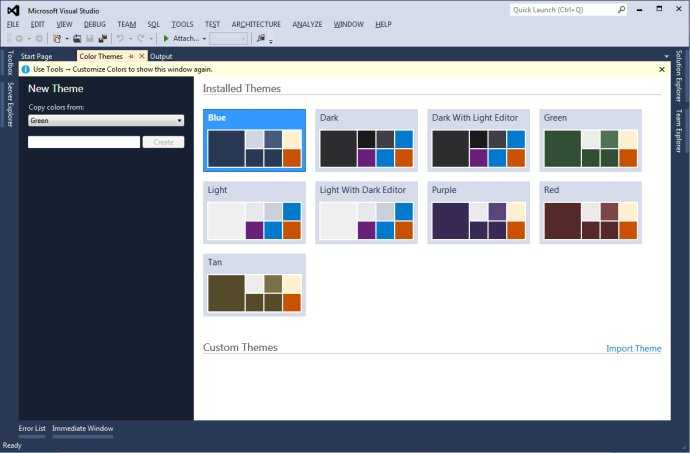This screenshot has height=453, width=690.
Task: Open the Immediate Window panel tab
Action: [x=83, y=428]
